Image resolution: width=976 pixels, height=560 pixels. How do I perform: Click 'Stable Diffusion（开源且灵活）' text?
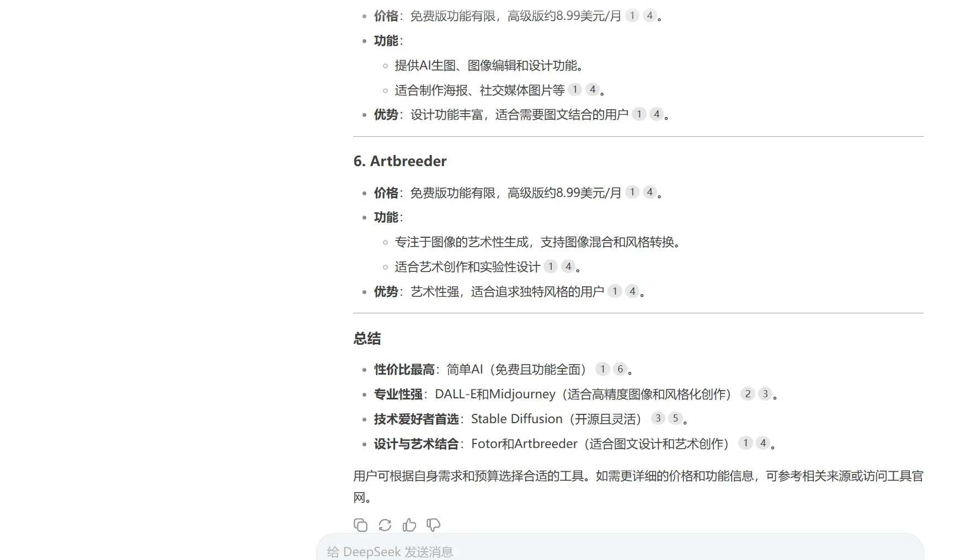[558, 419]
